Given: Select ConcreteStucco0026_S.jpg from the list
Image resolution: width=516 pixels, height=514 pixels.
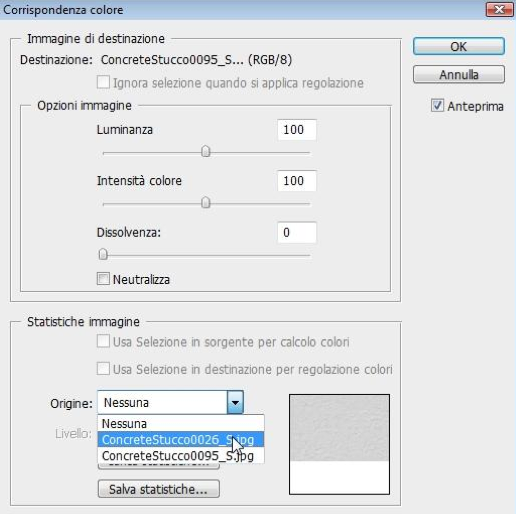Looking at the screenshot, I should (181, 440).
